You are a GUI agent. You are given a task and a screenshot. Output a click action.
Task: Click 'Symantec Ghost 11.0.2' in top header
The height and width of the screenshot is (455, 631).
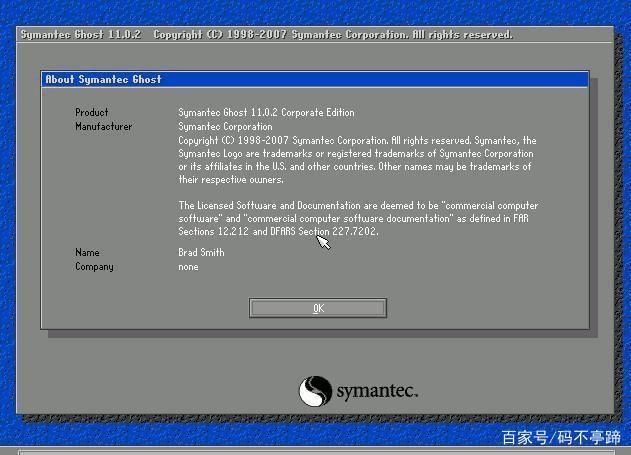81,35
